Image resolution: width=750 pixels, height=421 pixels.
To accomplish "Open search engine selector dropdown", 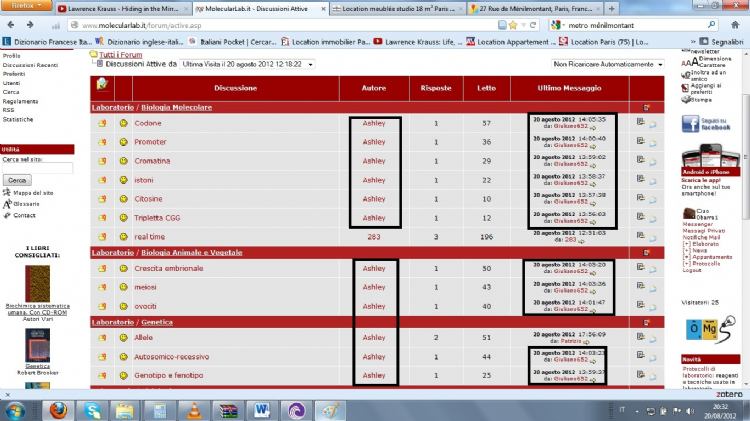I will tap(558, 25).
